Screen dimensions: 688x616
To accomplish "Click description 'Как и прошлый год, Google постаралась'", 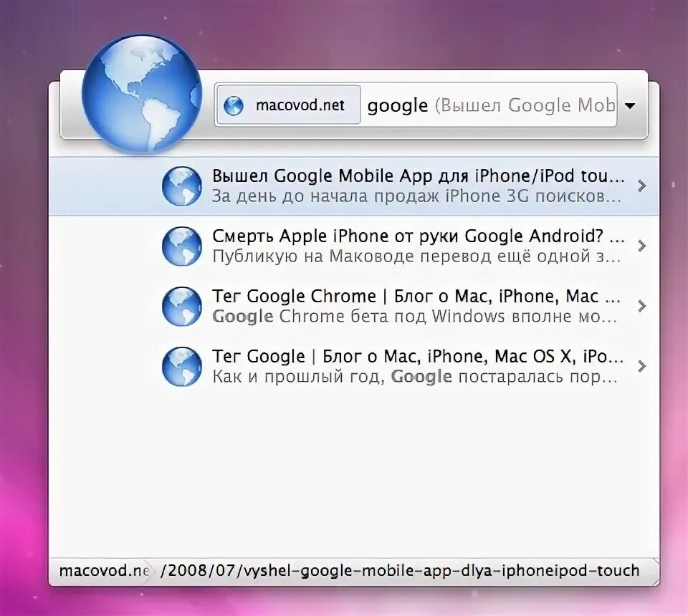I will pyautogui.click(x=415, y=376).
